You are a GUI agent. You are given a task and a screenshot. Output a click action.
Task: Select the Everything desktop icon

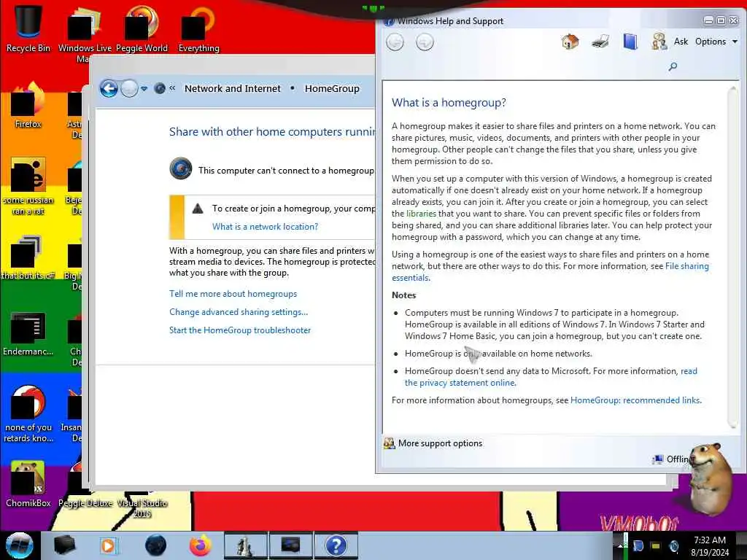pyautogui.click(x=198, y=29)
